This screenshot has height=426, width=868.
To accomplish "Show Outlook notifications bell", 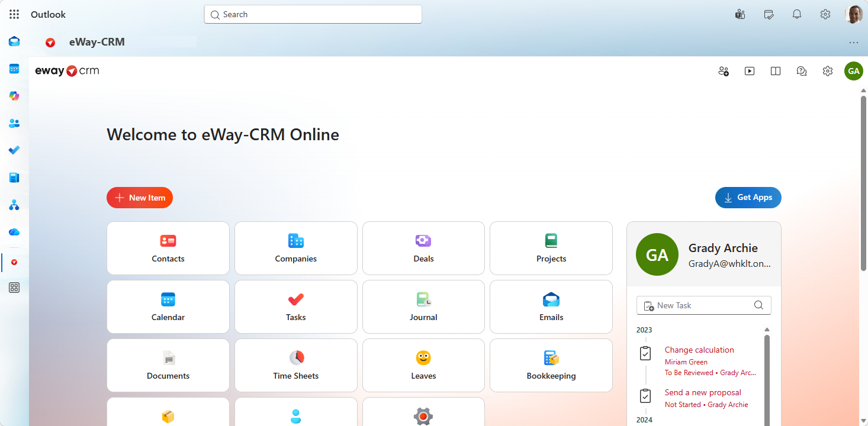I will pyautogui.click(x=797, y=14).
